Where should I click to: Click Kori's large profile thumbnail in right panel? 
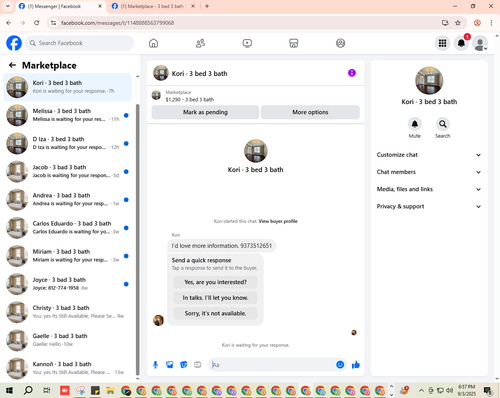pos(429,81)
